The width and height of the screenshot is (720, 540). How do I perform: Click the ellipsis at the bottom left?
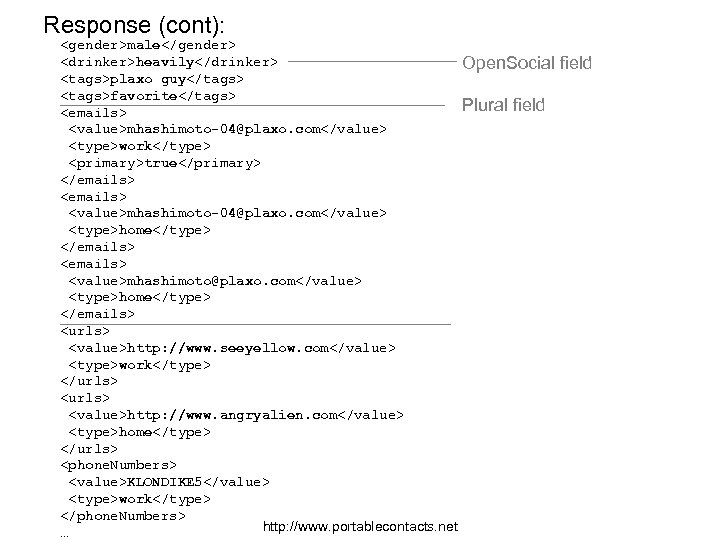[65, 533]
